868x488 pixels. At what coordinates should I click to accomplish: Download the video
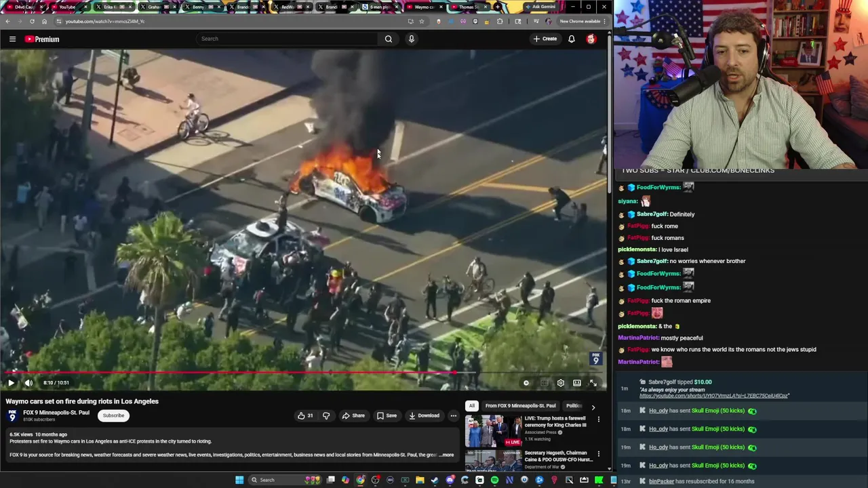pos(424,415)
